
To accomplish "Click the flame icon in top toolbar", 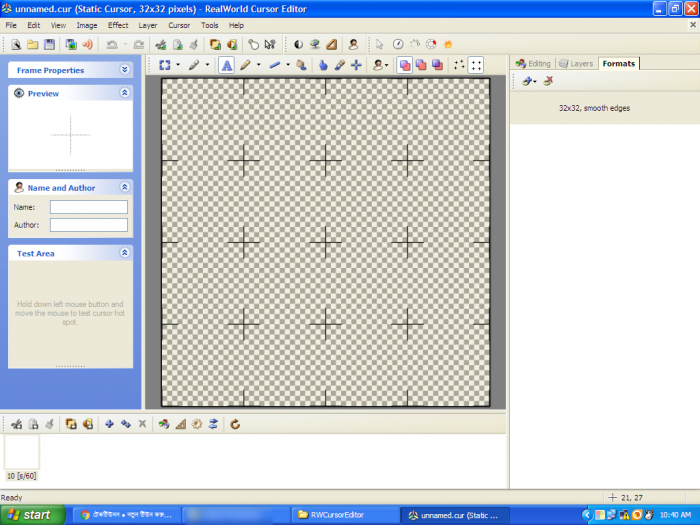I will 448,44.
